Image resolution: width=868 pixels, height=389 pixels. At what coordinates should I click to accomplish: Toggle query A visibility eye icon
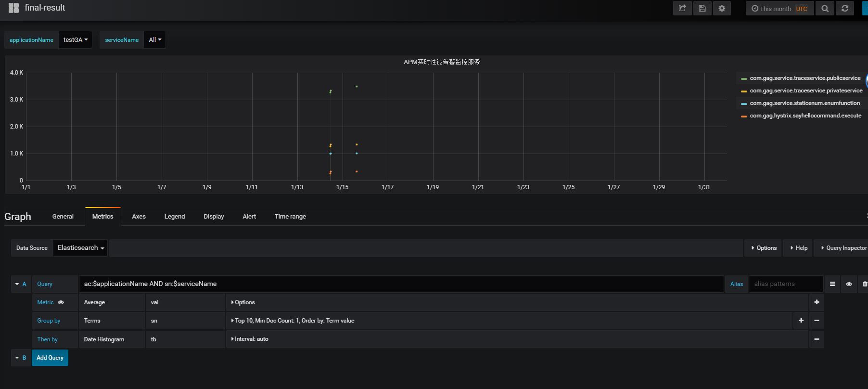849,284
